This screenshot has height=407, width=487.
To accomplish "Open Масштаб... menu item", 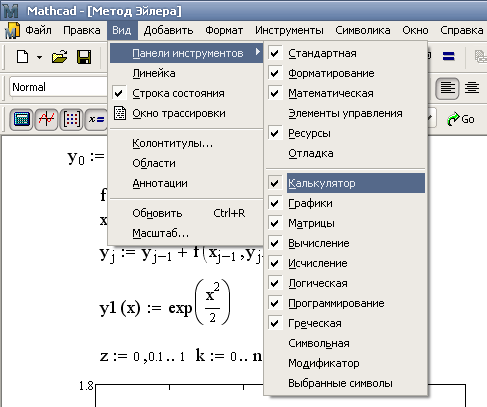I will point(186,233).
